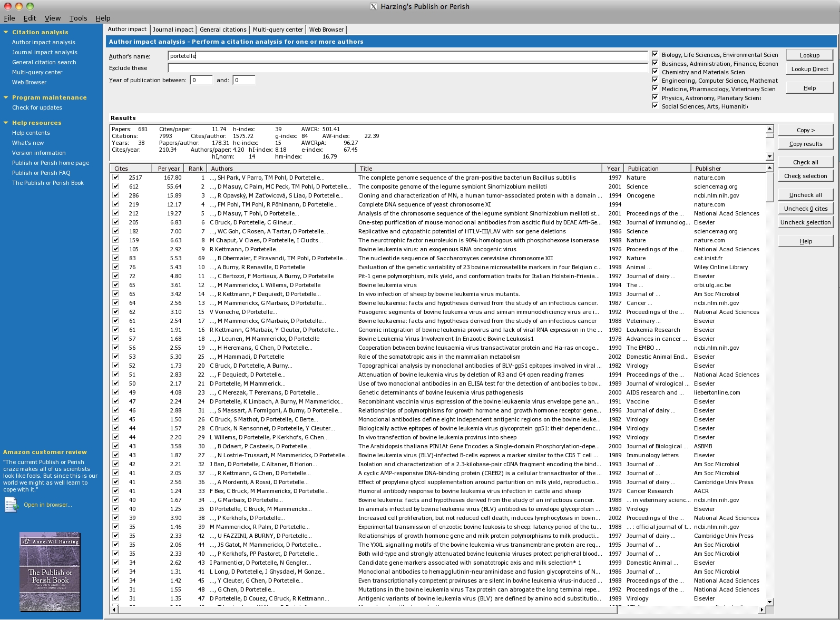Click Help button below Lookup Direct
Image resolution: width=840 pixels, height=620 pixels.
(809, 88)
